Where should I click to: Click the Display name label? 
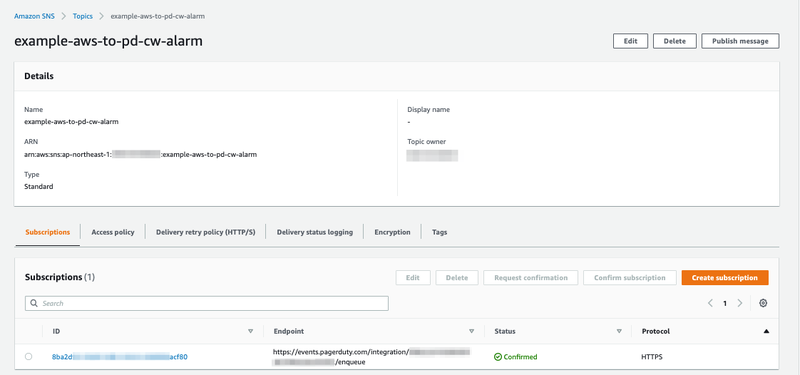point(429,109)
